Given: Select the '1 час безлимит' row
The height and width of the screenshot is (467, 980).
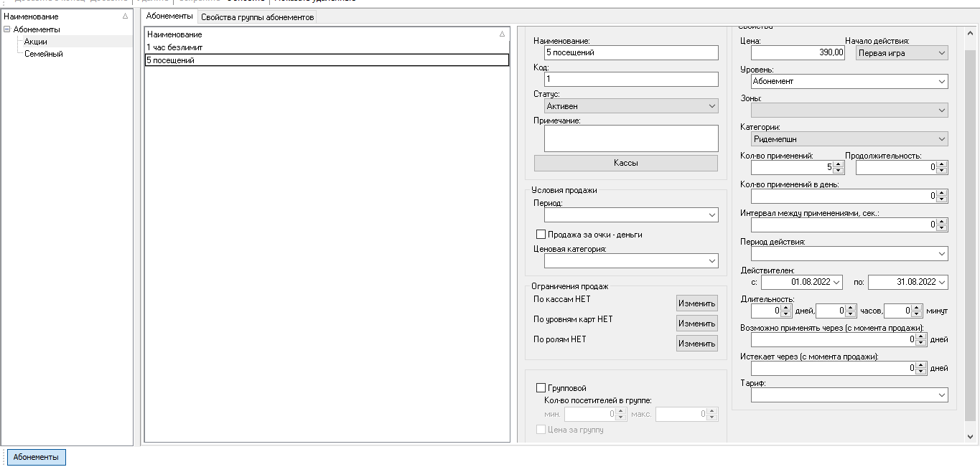Looking at the screenshot, I should [327, 47].
